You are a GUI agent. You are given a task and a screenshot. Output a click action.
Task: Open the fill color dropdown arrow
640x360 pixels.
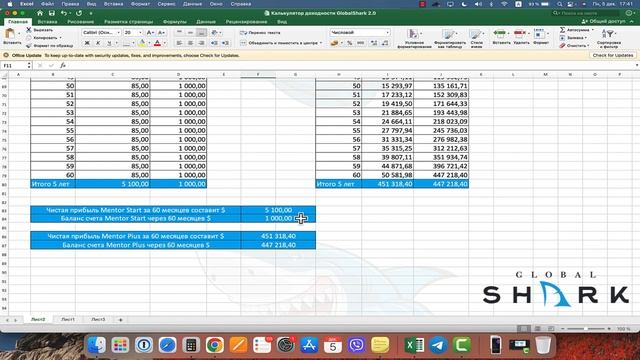[x=149, y=43]
